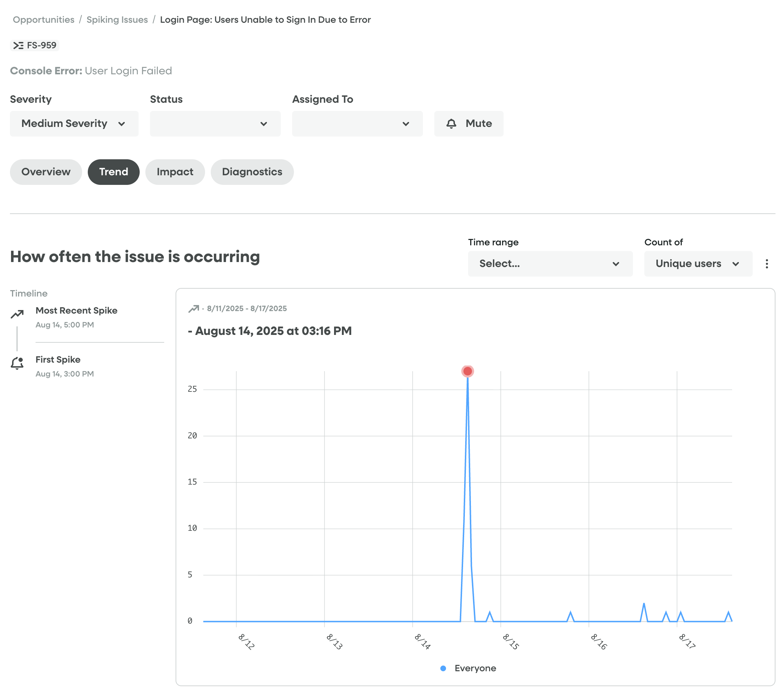This screenshot has width=784, height=694.
Task: Click the 8/14 axis date label
Action: [422, 641]
